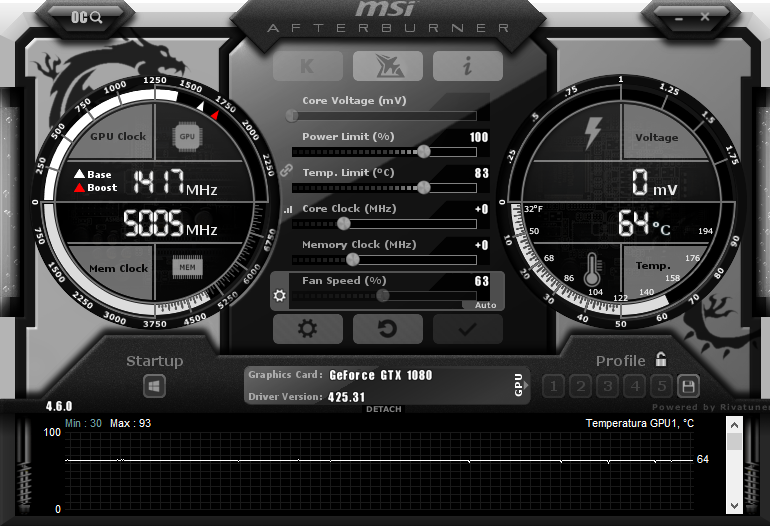Click the 64 °C temperature readout
This screenshot has height=528, width=770.
click(643, 223)
